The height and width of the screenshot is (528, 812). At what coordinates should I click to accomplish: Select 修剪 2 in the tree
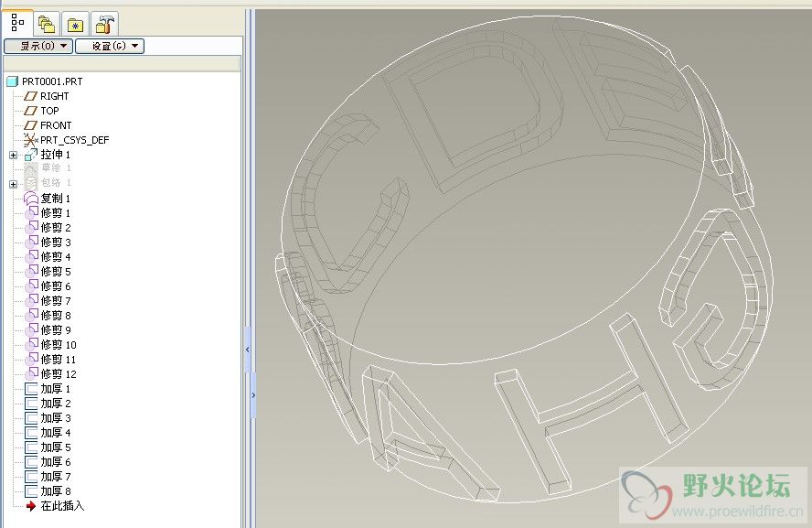[x=56, y=228]
